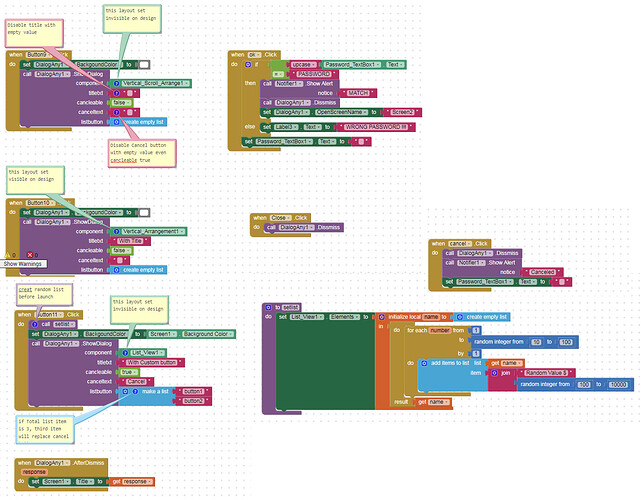Edit the Screen2 text string
This screenshot has height=500, width=641.
(x=402, y=112)
